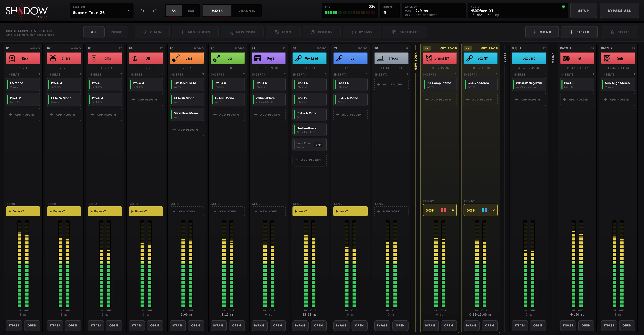Open the De-Feedback plugin insert
This screenshot has width=644, height=335.
[309, 129]
